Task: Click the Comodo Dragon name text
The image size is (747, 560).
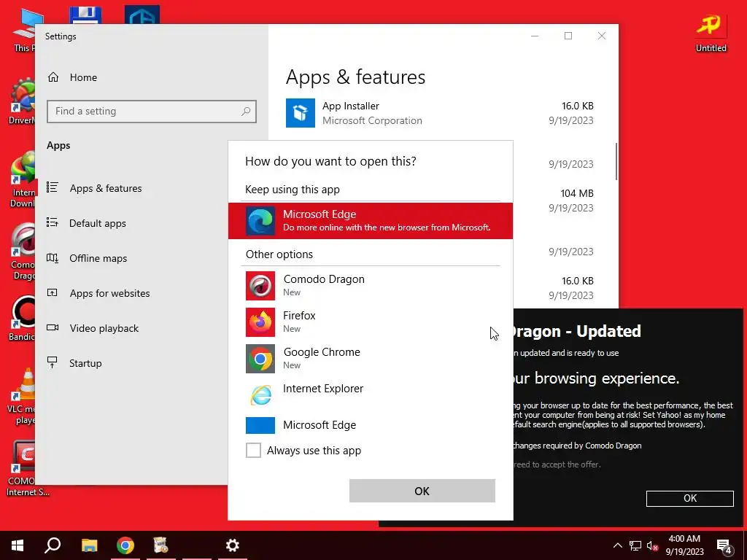Action: coord(324,279)
